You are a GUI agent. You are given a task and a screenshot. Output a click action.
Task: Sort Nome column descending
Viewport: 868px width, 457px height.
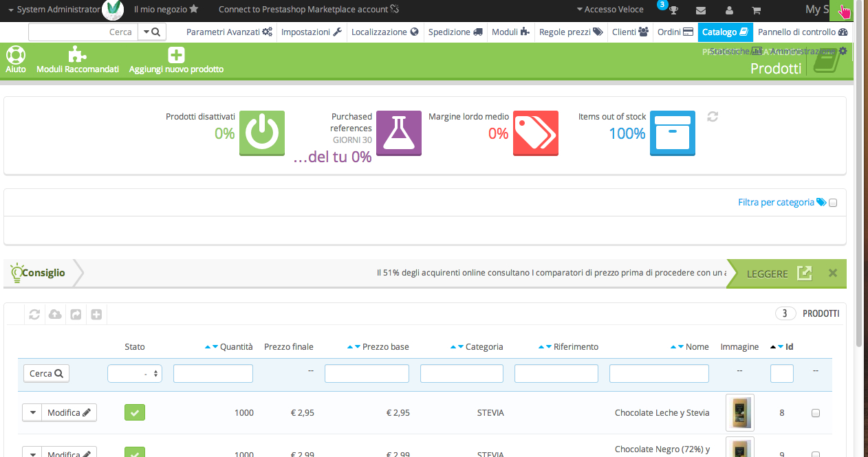pyautogui.click(x=681, y=347)
